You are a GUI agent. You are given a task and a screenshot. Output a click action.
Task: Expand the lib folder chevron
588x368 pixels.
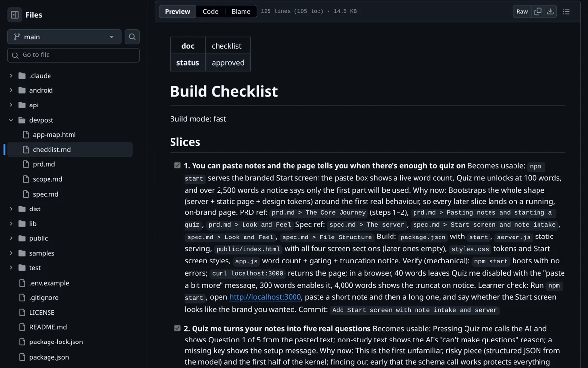tap(11, 224)
